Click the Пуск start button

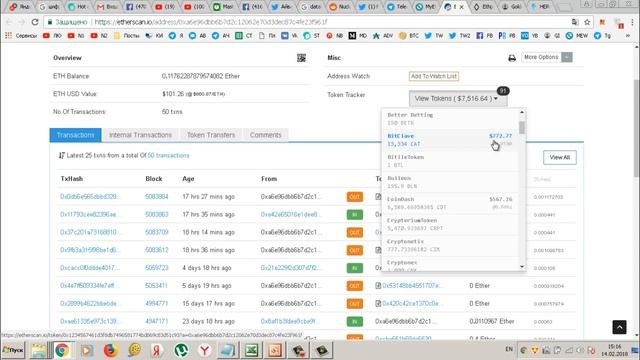[13, 350]
